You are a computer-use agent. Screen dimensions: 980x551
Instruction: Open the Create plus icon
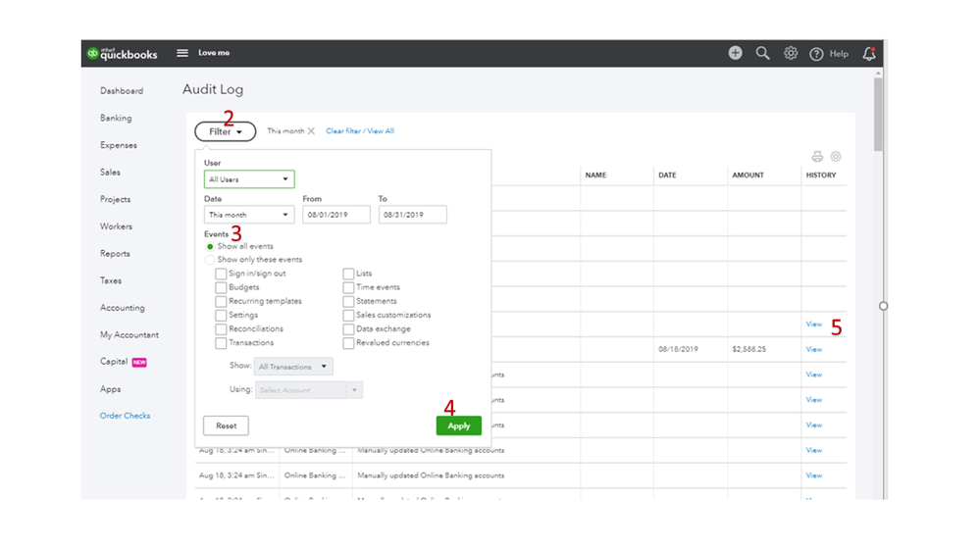pos(735,53)
